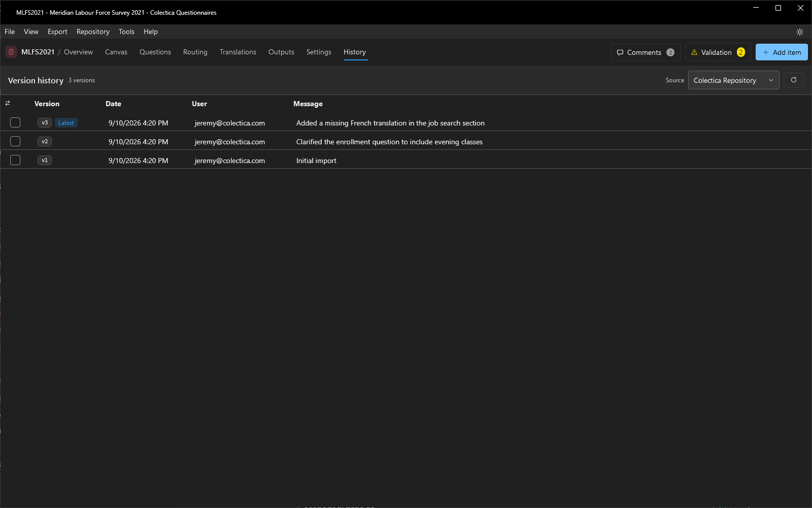The height and width of the screenshot is (508, 812).
Task: Click the Add item button
Action: (x=782, y=52)
